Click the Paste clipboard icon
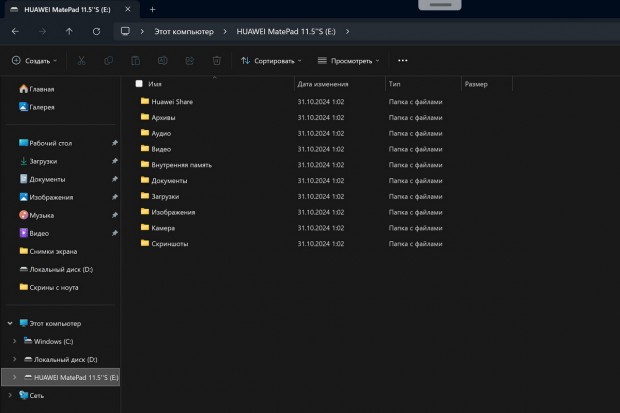620x413 pixels. (x=136, y=61)
